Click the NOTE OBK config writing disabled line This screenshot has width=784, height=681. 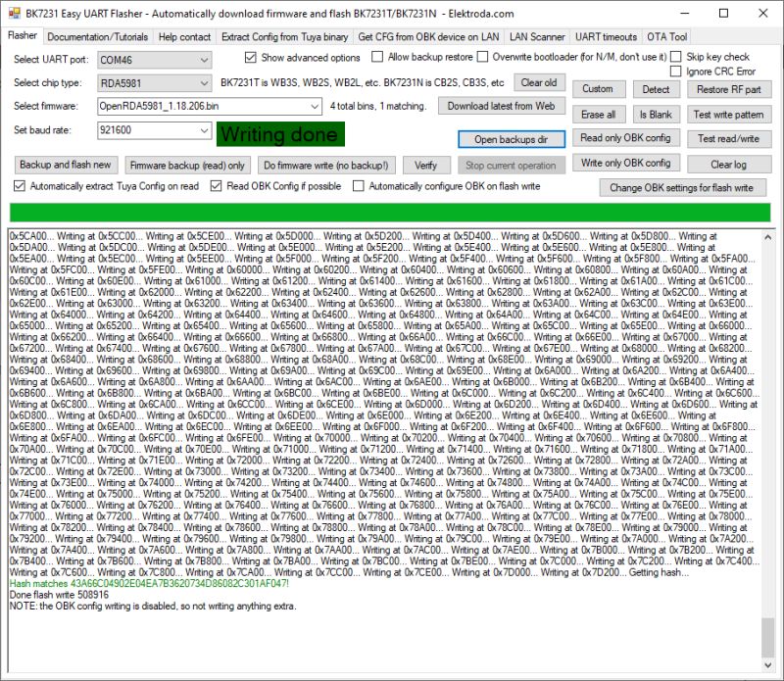tap(153, 606)
